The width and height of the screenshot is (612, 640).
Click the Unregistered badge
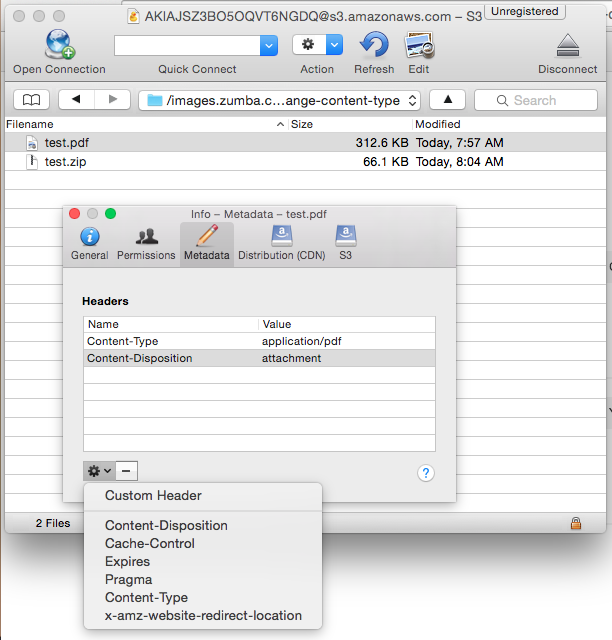point(525,11)
